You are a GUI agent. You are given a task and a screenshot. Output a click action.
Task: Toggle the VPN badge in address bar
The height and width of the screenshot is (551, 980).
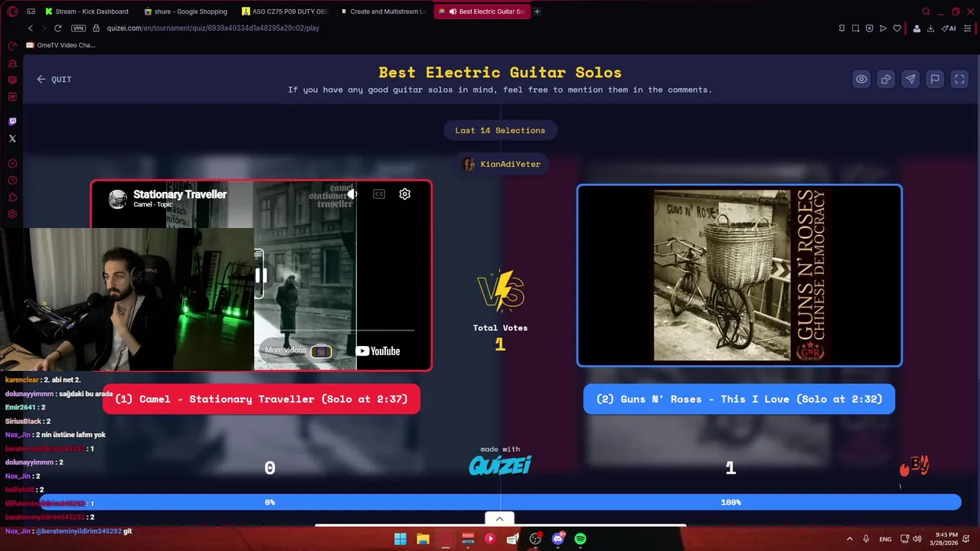78,28
